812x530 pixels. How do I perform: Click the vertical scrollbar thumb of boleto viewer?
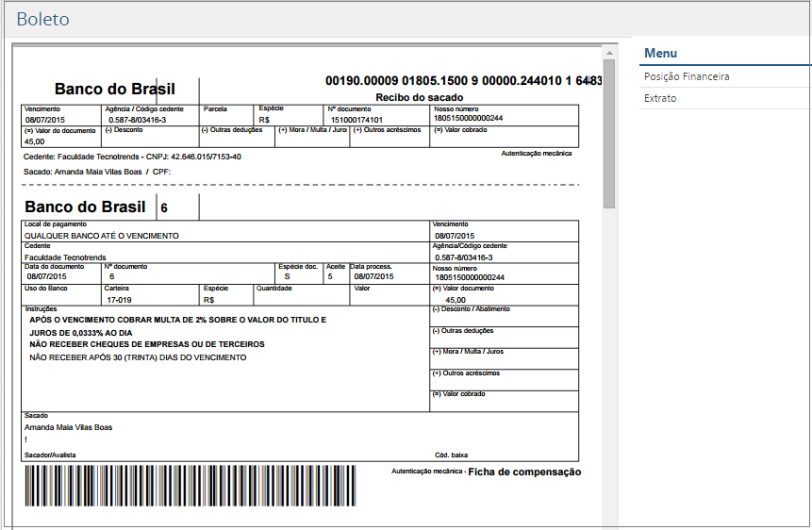click(x=609, y=132)
